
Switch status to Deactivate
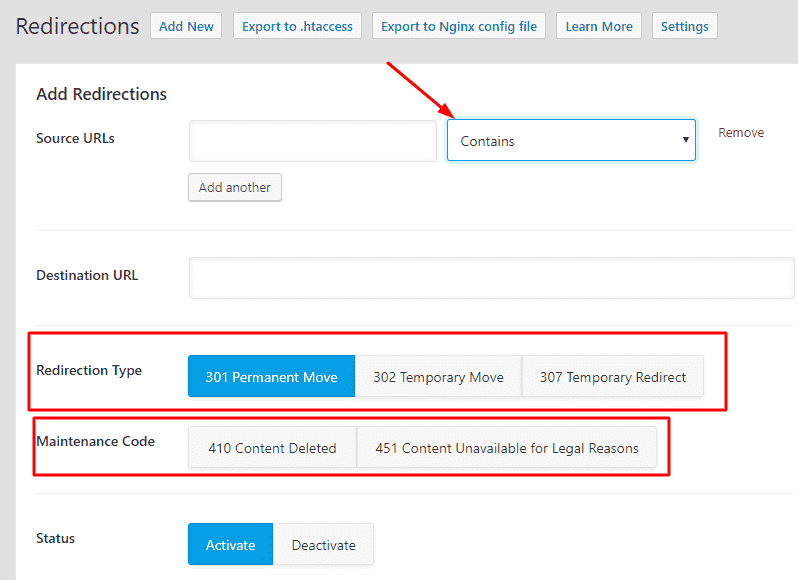[x=323, y=544]
